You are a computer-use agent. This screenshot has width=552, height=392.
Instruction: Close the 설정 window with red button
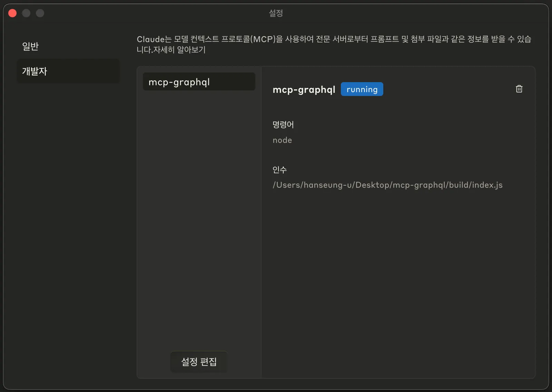click(12, 13)
